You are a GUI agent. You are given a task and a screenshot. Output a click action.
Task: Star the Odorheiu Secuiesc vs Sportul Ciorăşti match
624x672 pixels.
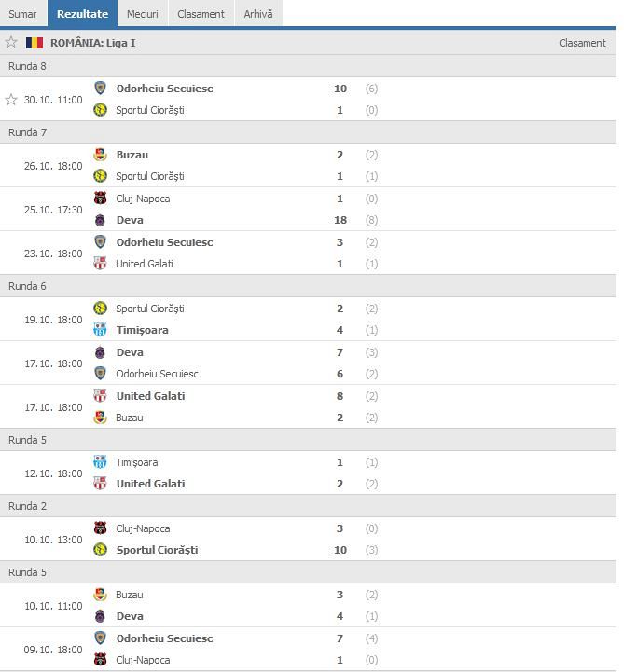(11, 100)
